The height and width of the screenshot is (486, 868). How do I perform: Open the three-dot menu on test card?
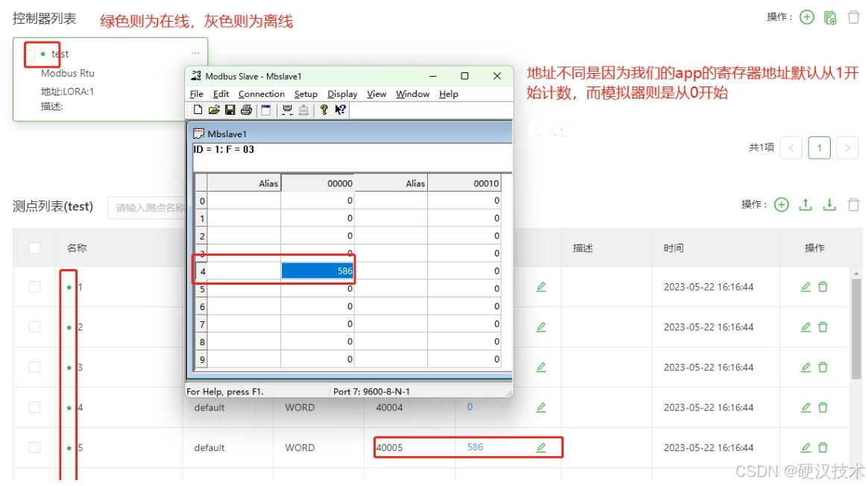[x=195, y=53]
